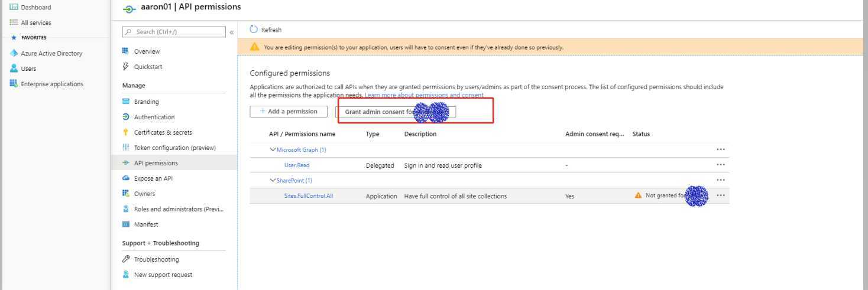The height and width of the screenshot is (290, 868).
Task: Click the Refresh button
Action: (x=266, y=30)
